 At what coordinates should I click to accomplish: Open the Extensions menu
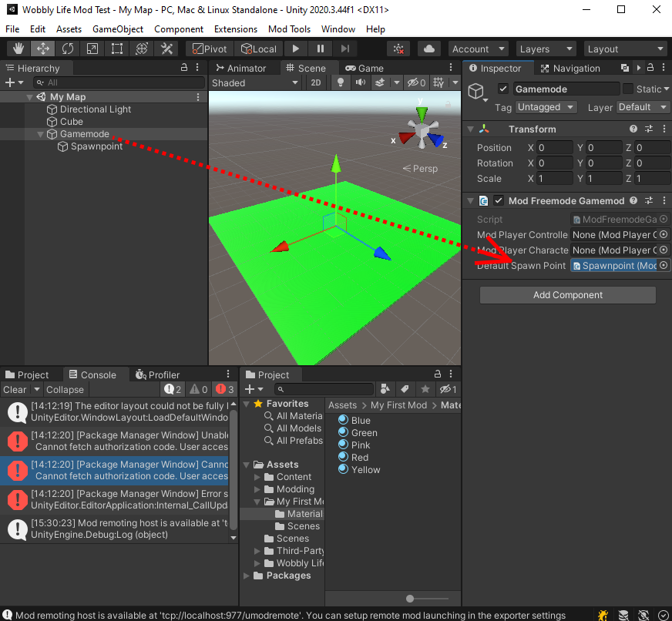(236, 29)
